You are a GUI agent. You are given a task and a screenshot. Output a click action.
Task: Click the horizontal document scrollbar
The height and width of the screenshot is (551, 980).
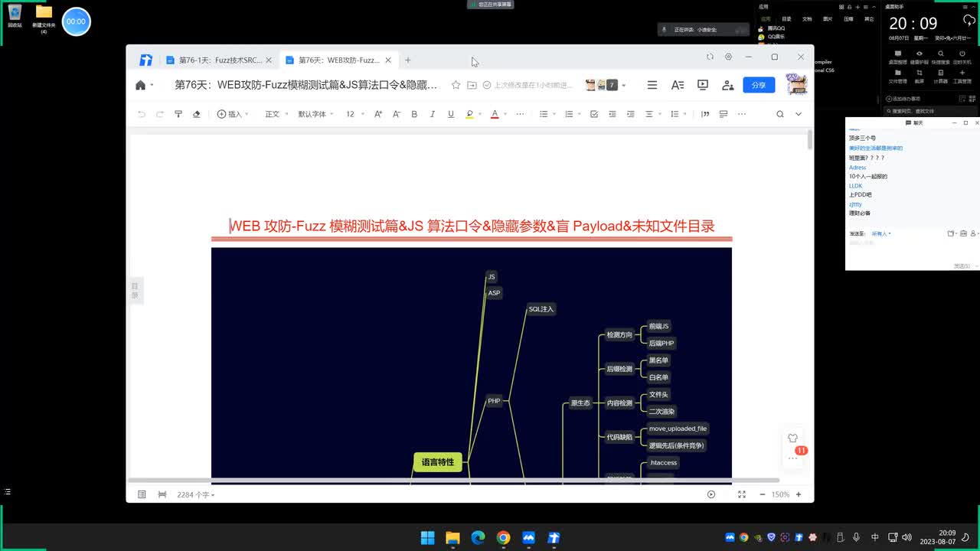click(453, 481)
